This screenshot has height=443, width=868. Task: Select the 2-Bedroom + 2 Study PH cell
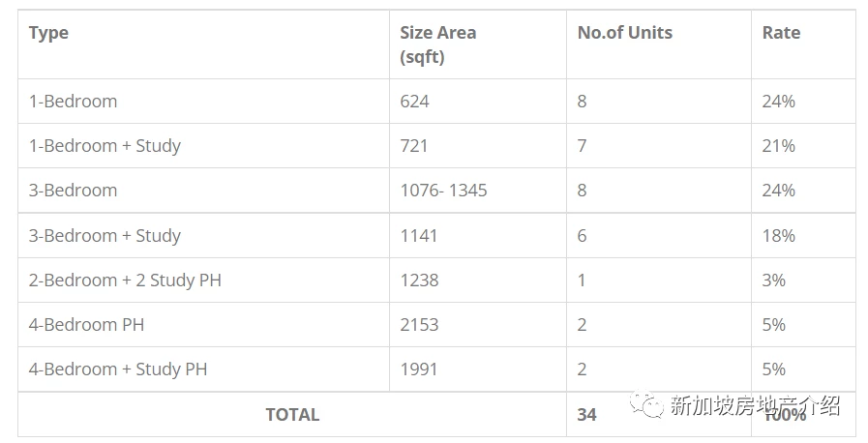pyautogui.click(x=125, y=281)
